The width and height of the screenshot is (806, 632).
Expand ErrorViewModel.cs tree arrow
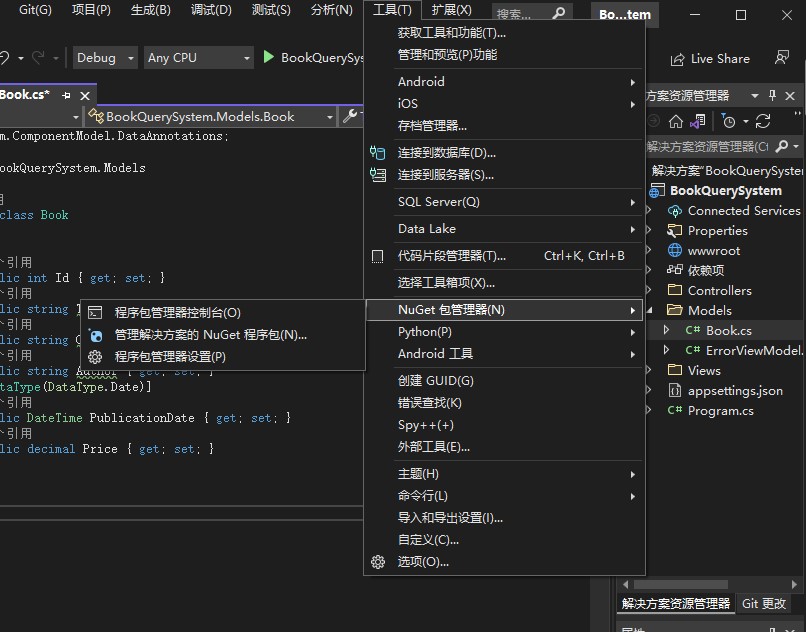(666, 350)
